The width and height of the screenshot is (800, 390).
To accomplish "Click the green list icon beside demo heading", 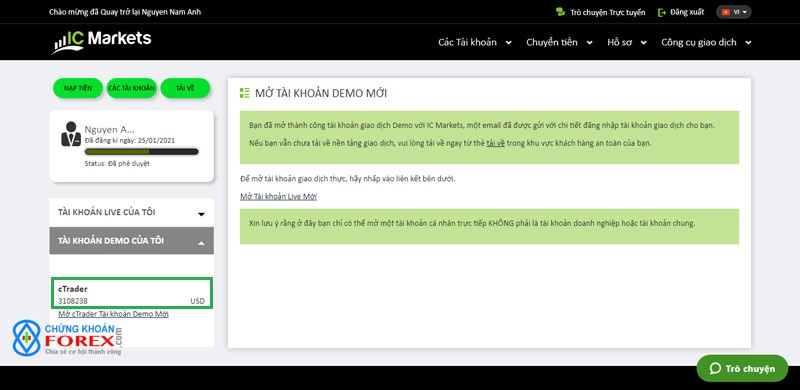I will coord(244,93).
